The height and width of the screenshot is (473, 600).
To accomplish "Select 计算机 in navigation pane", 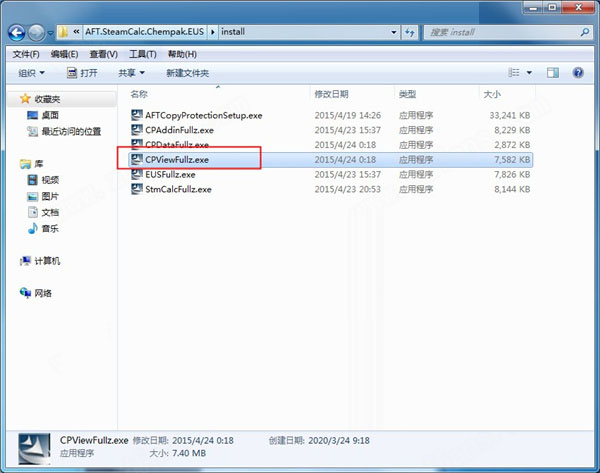I will pyautogui.click(x=47, y=261).
